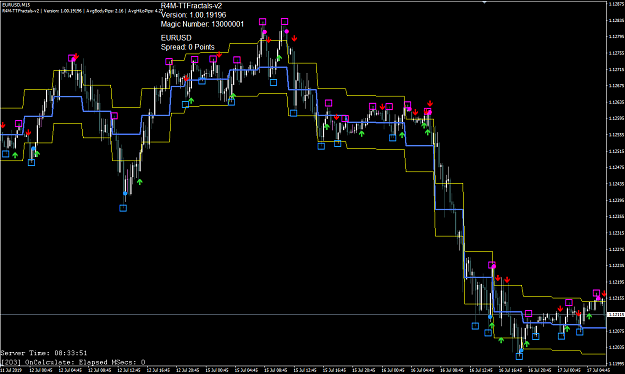The image size is (625, 374).
Task: Click the '17 Jul 04:45' time axis label
Action: tap(598, 370)
